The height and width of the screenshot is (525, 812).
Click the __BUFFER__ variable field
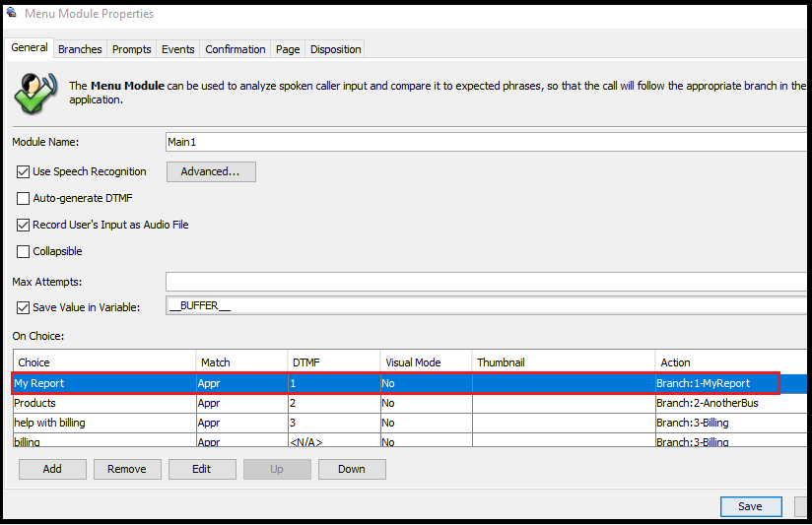486,305
